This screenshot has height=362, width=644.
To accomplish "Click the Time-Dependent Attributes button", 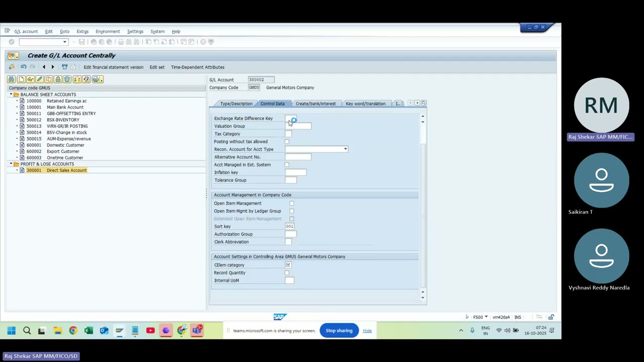I will click(198, 67).
